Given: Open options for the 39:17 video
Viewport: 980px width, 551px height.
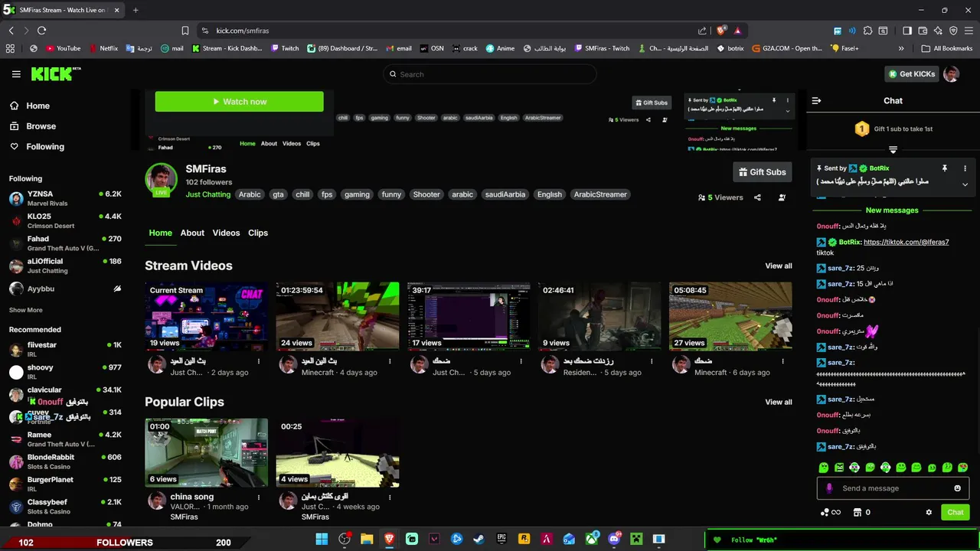Looking at the screenshot, I should 521,361.
